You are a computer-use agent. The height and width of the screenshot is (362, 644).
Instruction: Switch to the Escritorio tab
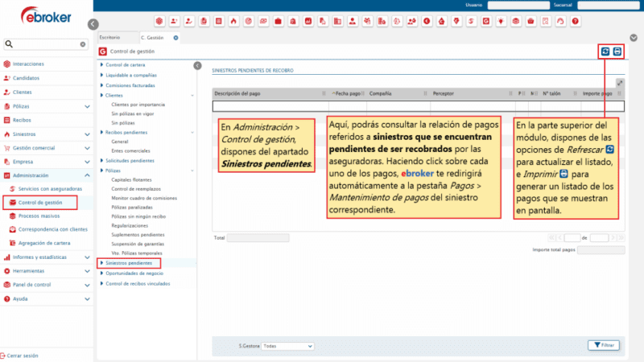pos(109,38)
